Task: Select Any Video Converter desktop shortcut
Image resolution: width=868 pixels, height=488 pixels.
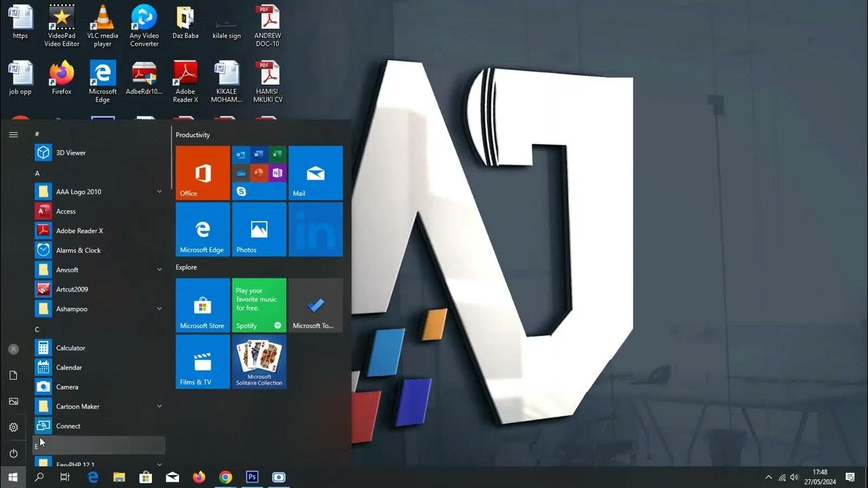Action: (144, 26)
